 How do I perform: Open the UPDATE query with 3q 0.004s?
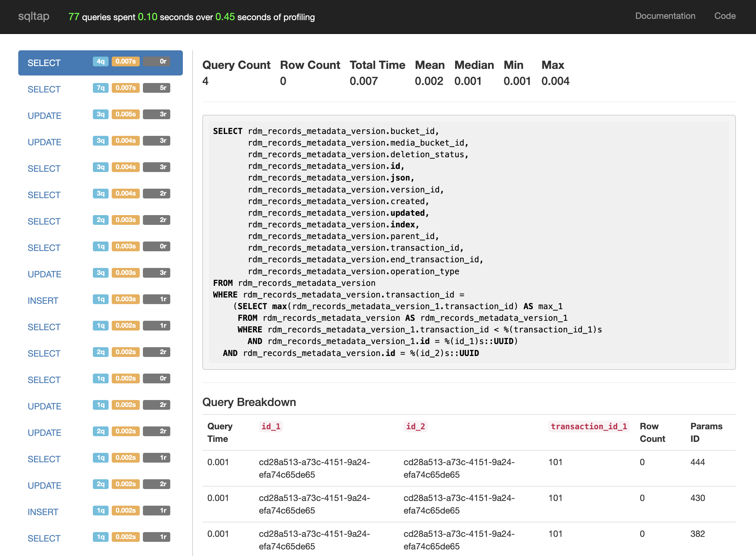[x=100, y=142]
